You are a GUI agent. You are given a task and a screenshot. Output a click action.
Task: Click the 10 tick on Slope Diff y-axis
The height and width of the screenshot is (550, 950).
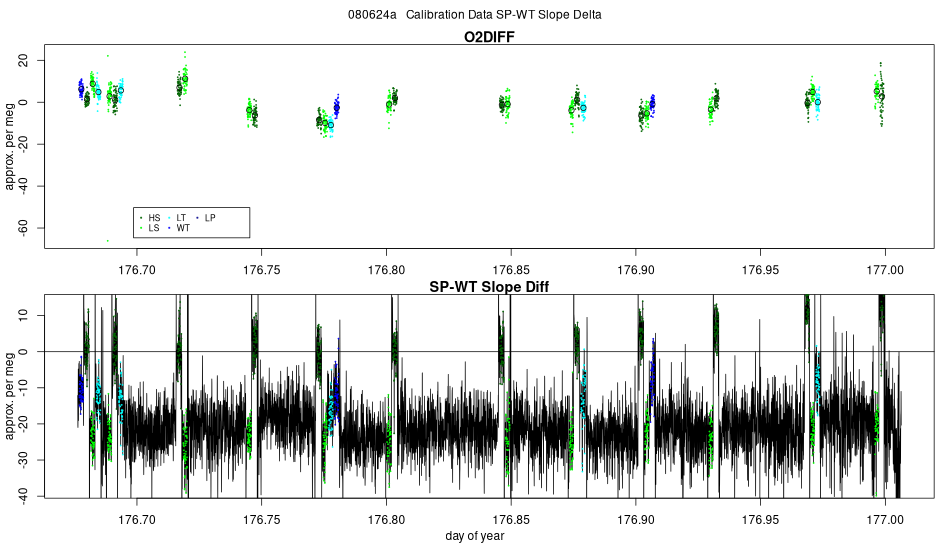click(x=23, y=315)
